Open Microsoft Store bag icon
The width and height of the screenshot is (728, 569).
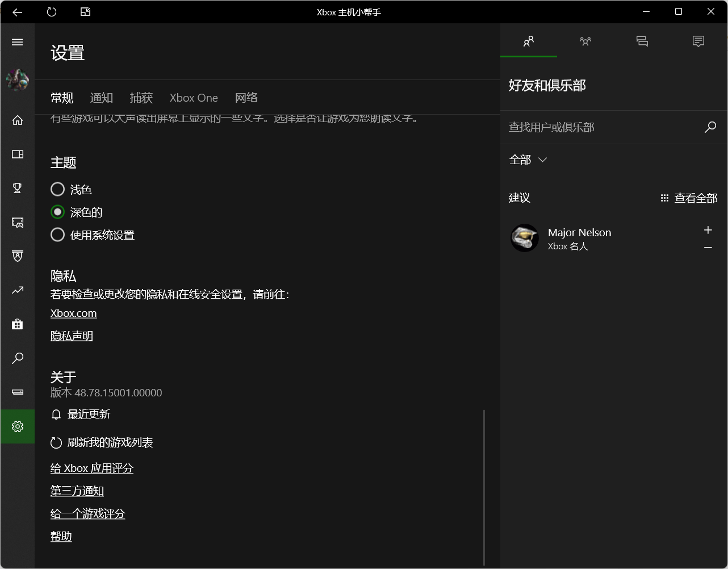coord(18,324)
